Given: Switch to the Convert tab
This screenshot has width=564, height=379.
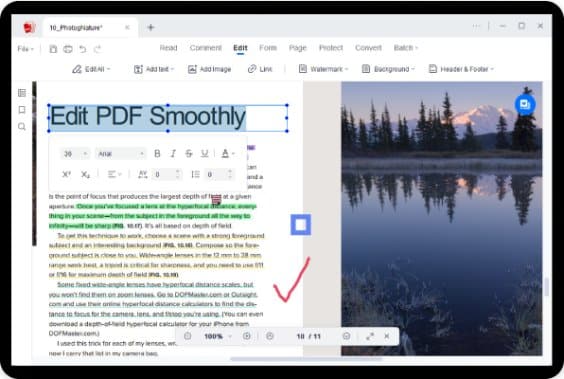Looking at the screenshot, I should point(368,48).
